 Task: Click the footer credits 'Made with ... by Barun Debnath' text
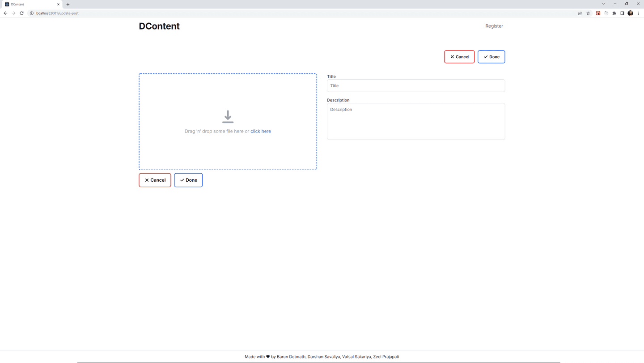click(x=322, y=357)
